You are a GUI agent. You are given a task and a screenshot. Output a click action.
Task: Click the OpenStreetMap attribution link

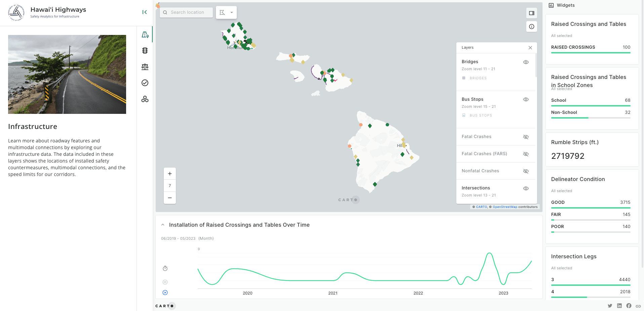[x=505, y=207]
